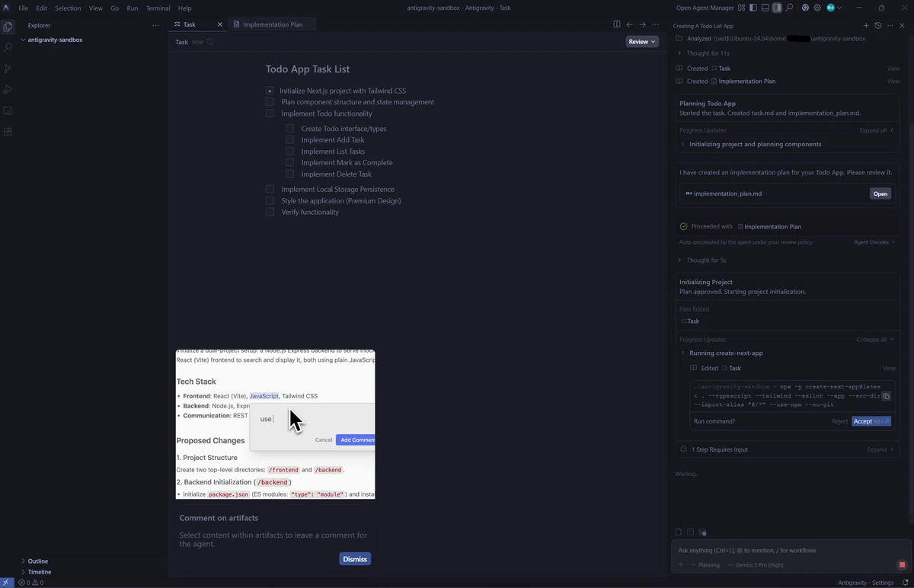Image resolution: width=914 pixels, height=588 pixels.
Task: Open settings gear in title bar
Action: click(817, 8)
